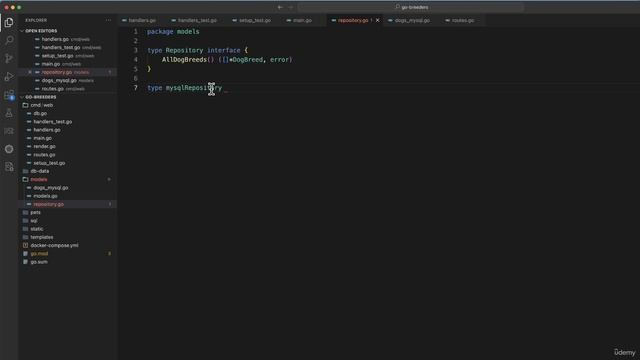Image resolution: width=640 pixels, height=360 pixels.
Task: Open the Explorer view in activity bar
Action: click(x=9, y=22)
